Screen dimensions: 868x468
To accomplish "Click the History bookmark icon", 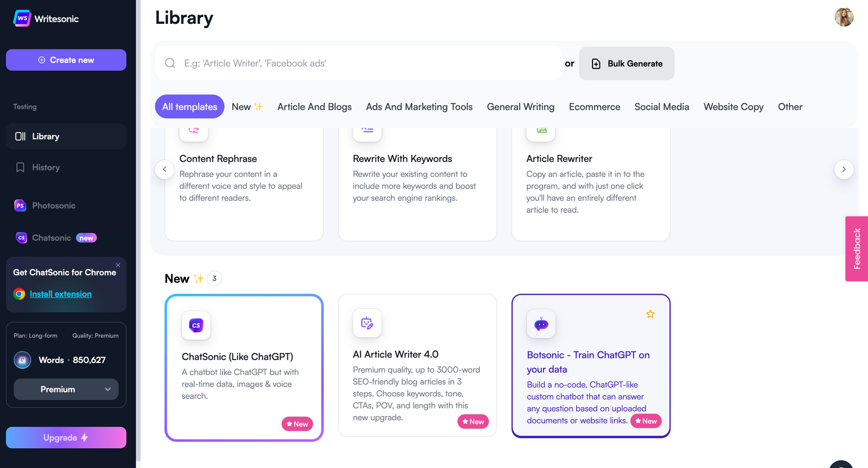I will tap(20, 167).
